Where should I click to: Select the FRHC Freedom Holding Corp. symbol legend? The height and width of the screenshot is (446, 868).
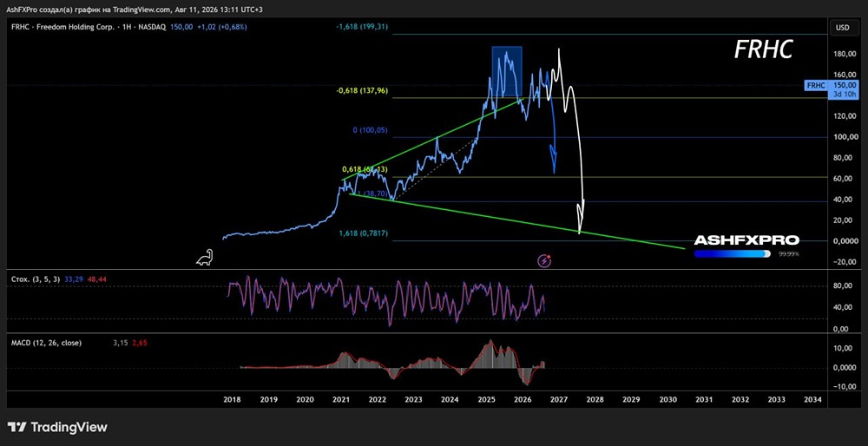88,27
